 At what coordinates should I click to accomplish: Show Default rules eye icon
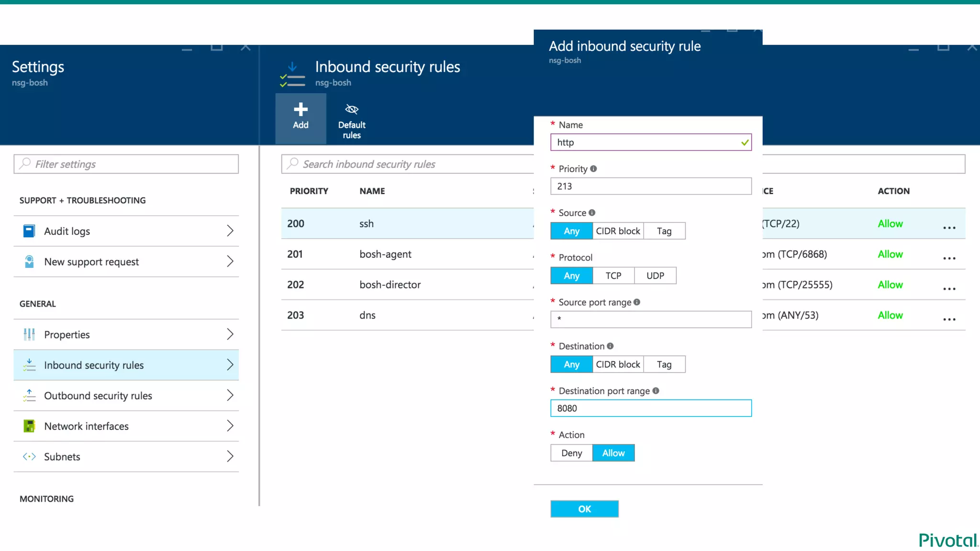[x=352, y=110]
